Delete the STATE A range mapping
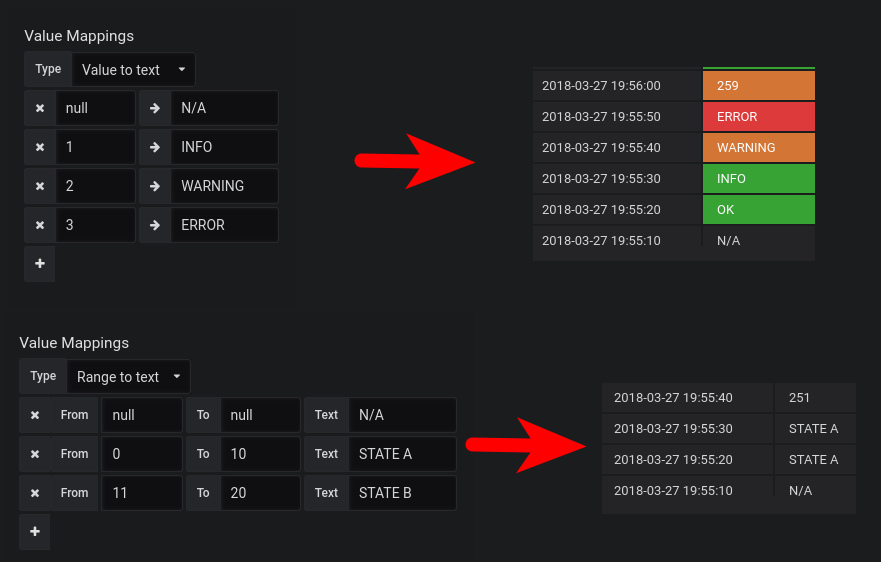 (35, 454)
